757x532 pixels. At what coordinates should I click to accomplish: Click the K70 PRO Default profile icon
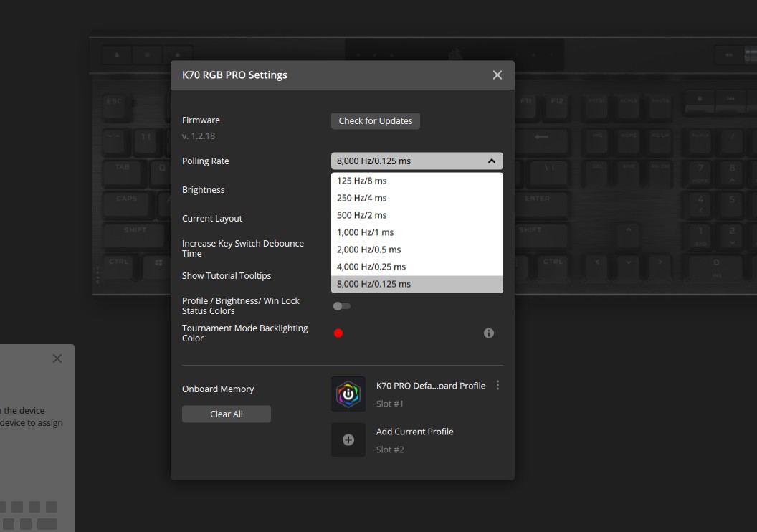[348, 394]
